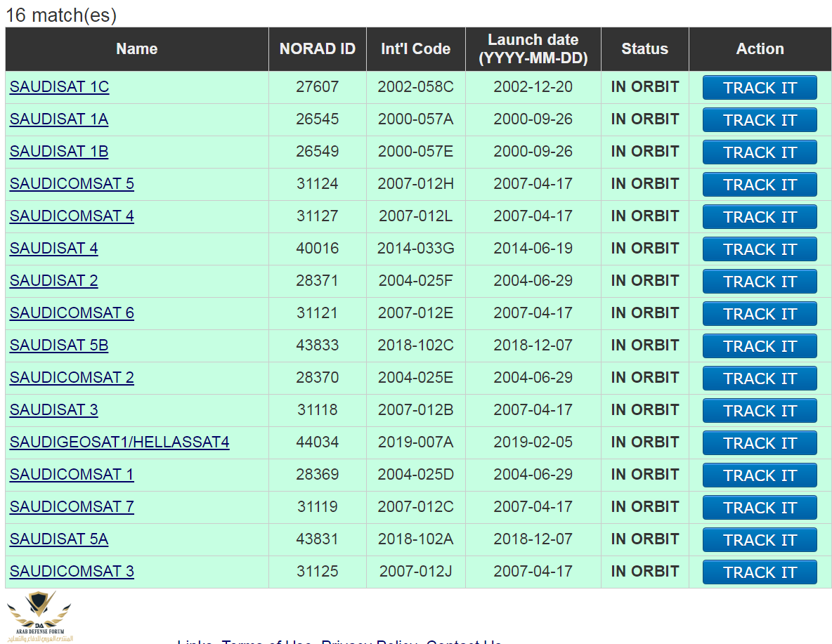832x644 pixels.
Task: Open the SAUDISAT 1B satellite link
Action: pos(59,152)
